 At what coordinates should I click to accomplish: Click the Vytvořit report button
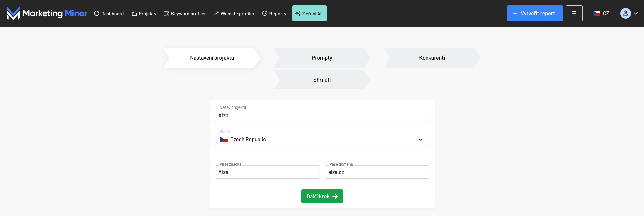click(535, 13)
